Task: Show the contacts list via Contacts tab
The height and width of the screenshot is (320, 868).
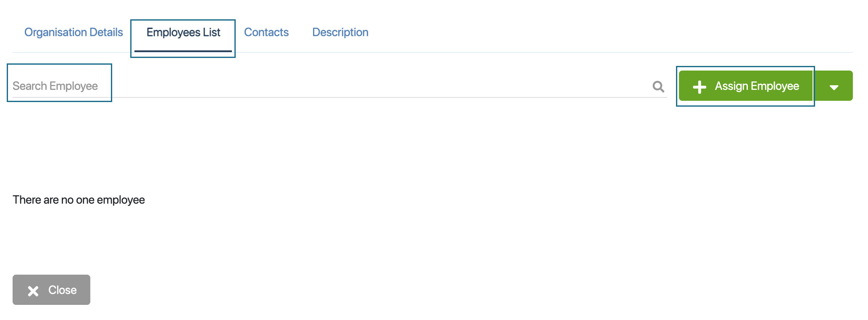Action: (266, 32)
